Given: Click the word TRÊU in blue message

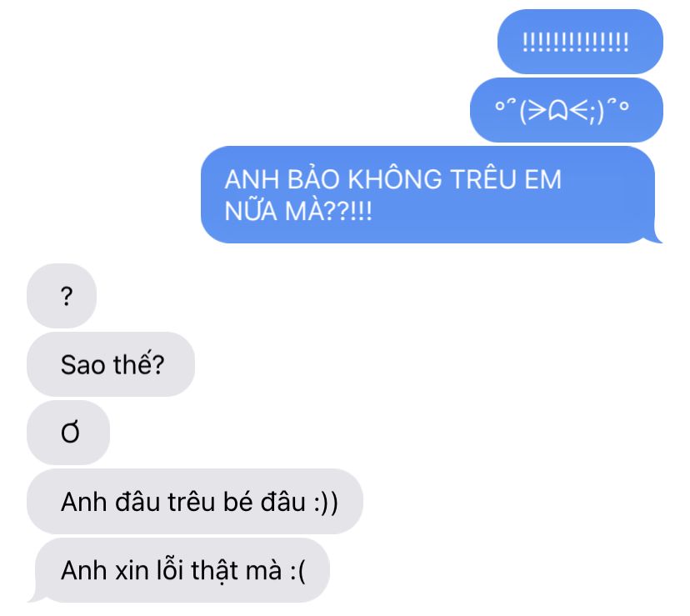Looking at the screenshot, I should 483,179.
